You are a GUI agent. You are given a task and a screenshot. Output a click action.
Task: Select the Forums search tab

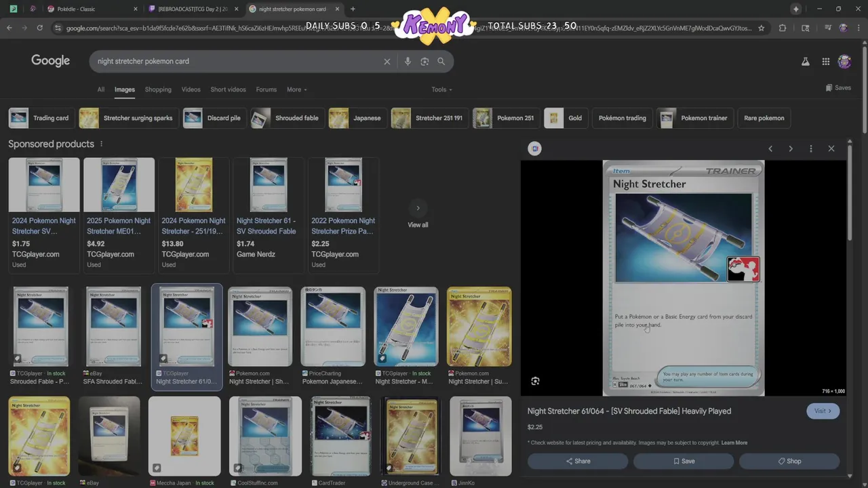click(x=266, y=89)
